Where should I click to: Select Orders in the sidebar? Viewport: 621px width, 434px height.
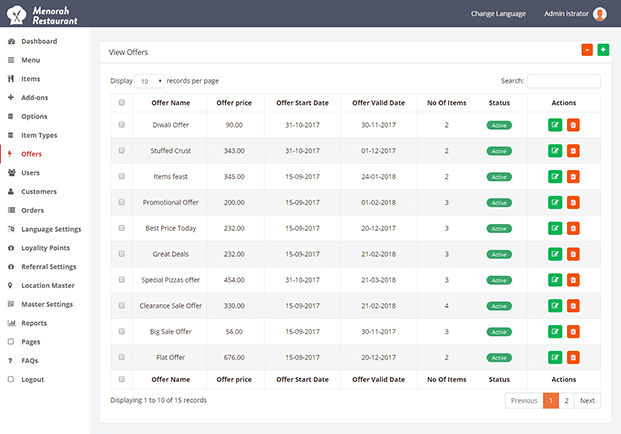tap(32, 210)
